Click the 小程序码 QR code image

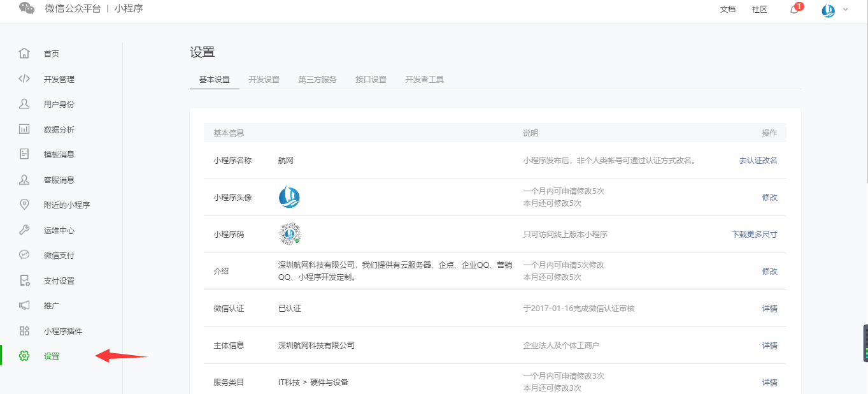point(290,234)
